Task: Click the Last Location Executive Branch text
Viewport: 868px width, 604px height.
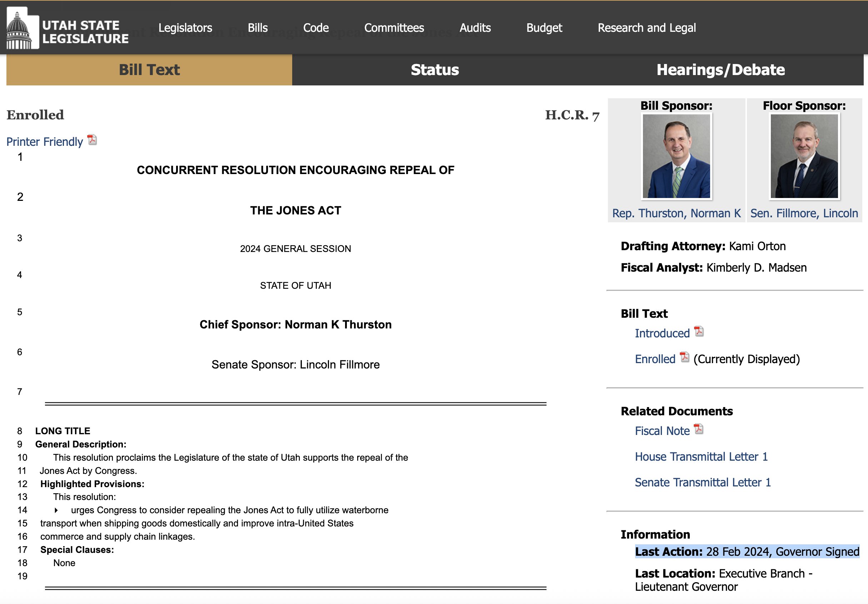Action: 724,580
